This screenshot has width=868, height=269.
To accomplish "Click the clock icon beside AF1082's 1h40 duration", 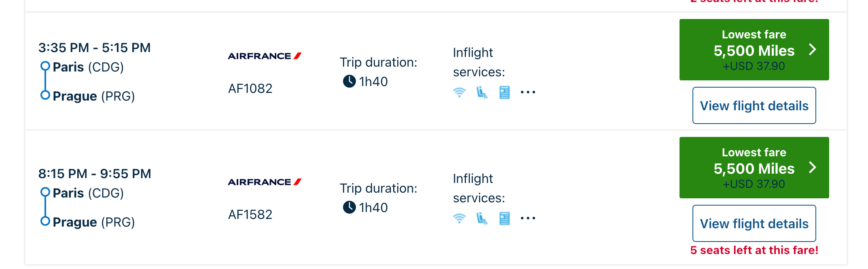I will click(x=349, y=81).
